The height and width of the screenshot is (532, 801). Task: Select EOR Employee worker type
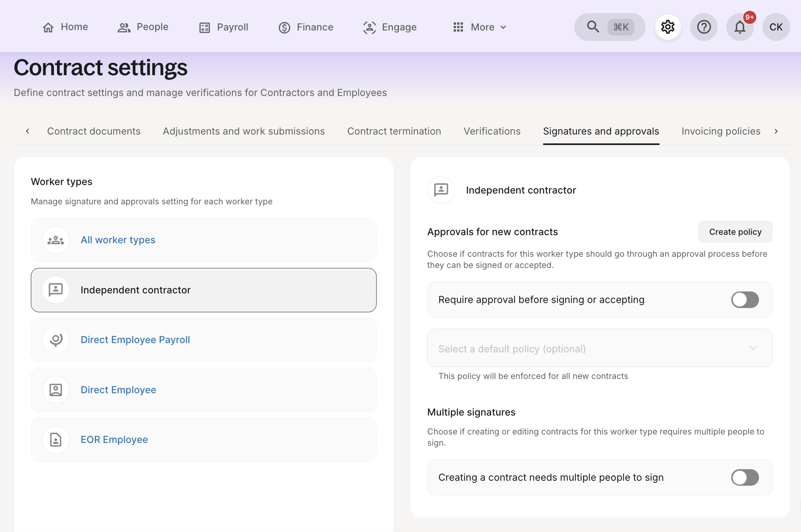point(114,439)
